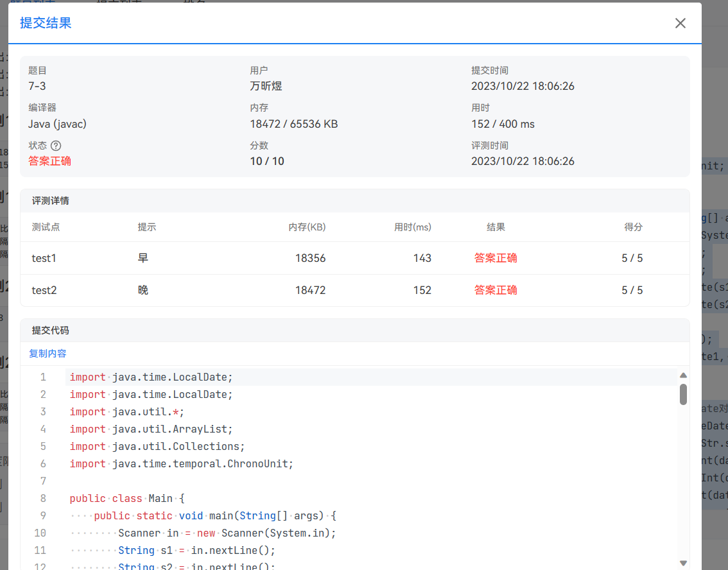Select the test1 row in 评测详情
This screenshot has width=728, height=570.
(354, 258)
